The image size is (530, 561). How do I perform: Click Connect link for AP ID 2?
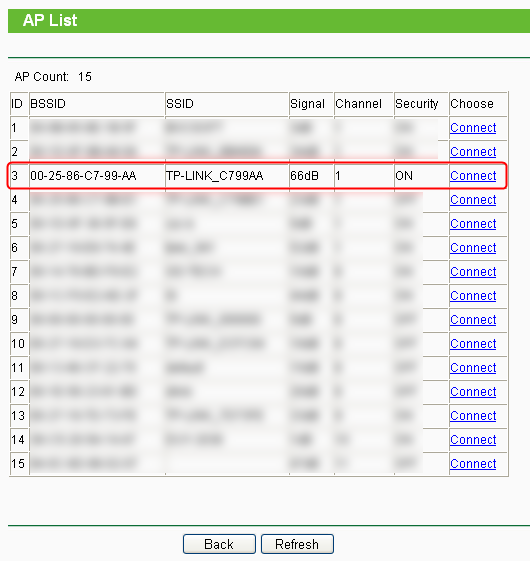473,152
